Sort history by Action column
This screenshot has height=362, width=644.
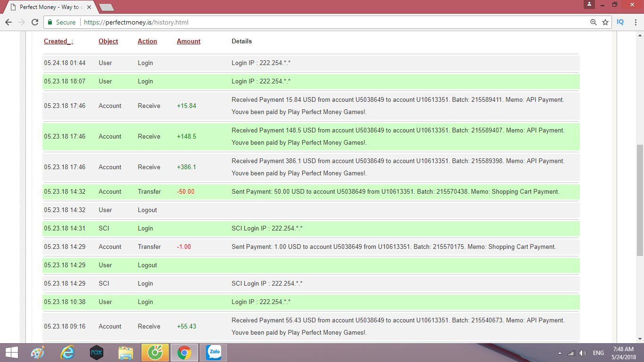pos(147,41)
